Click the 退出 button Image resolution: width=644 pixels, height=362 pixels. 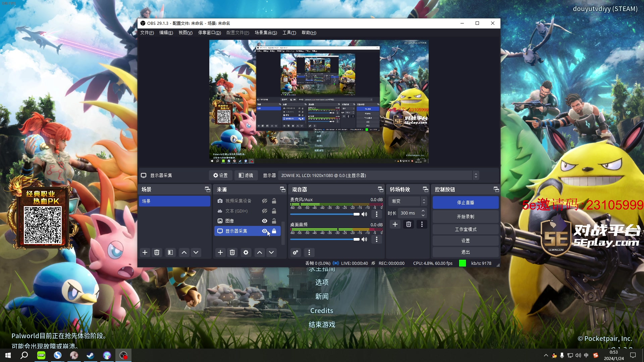coord(466,252)
